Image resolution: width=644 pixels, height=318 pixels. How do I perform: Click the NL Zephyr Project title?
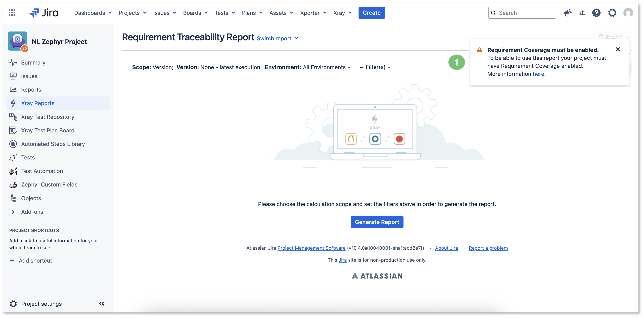coord(59,41)
